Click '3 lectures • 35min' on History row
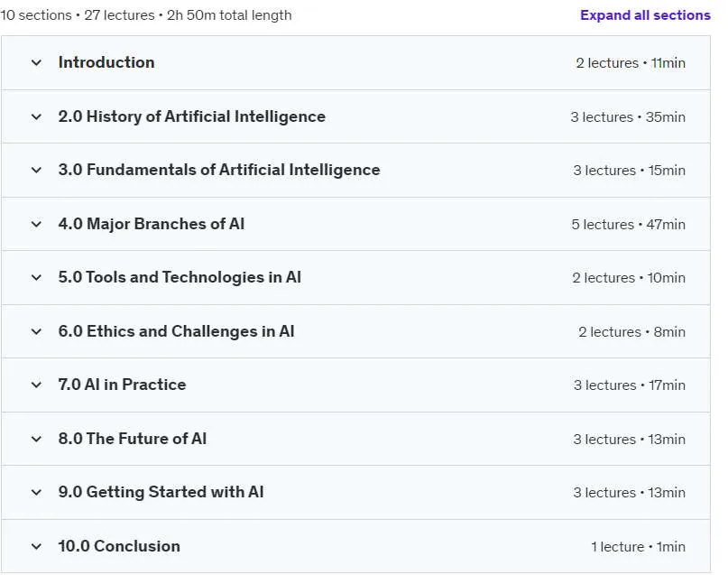Screen dimensions: 728x575 point(628,117)
